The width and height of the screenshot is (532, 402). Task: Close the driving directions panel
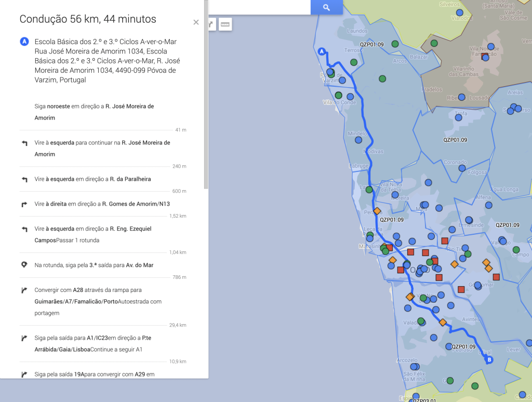click(x=196, y=22)
